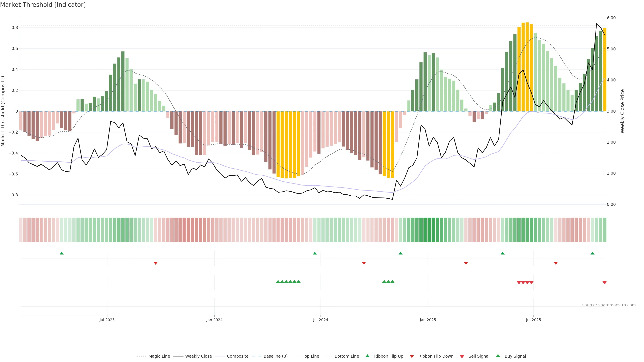Click the Jul 2023 x-axis label
The width and height of the screenshot is (644, 362).
point(107,320)
